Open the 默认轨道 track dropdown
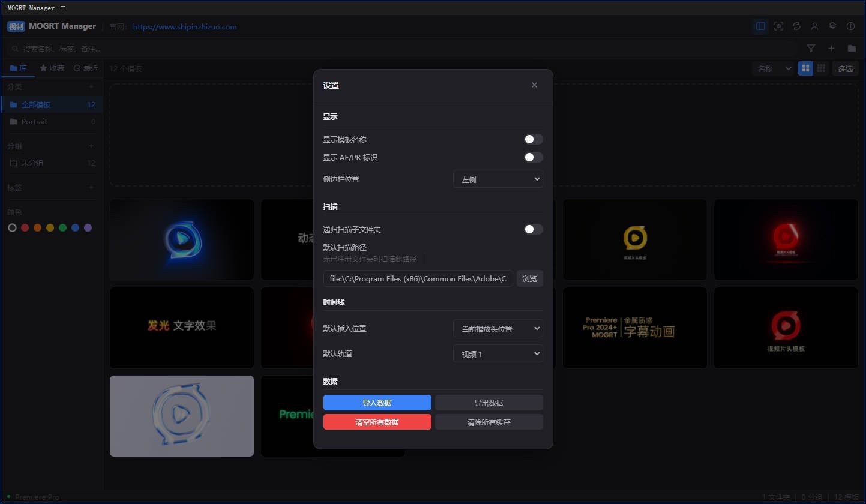The image size is (866, 504). (498, 353)
